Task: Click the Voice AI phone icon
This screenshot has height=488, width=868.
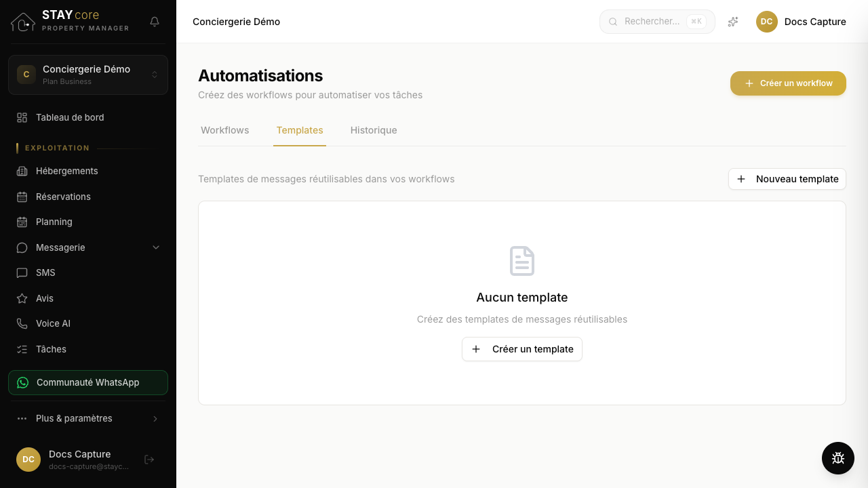Action: pos(22,323)
